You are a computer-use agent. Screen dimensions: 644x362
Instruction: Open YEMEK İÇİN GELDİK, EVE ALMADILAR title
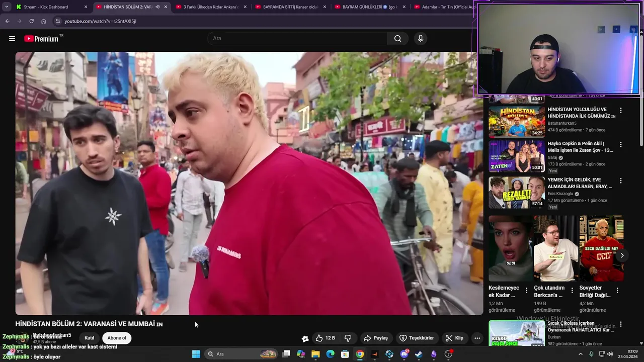coord(580,183)
